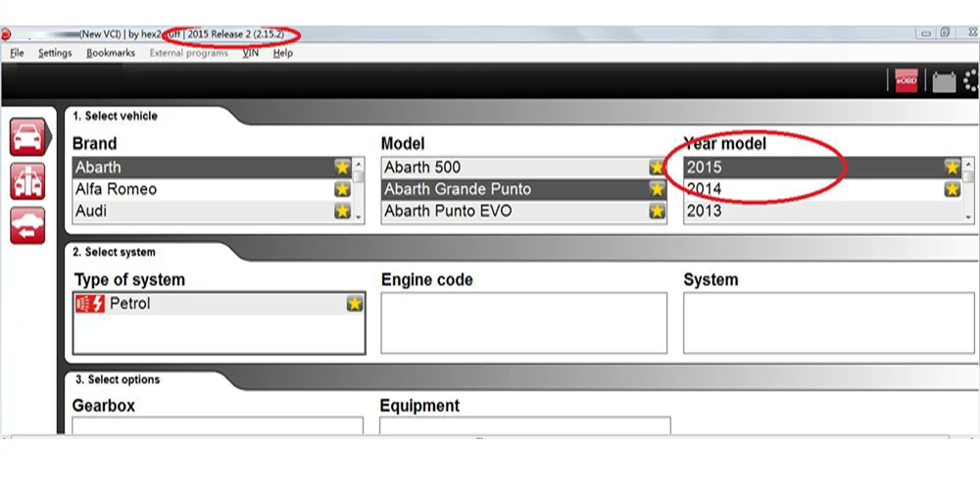Click the empty System list box

[x=831, y=323]
